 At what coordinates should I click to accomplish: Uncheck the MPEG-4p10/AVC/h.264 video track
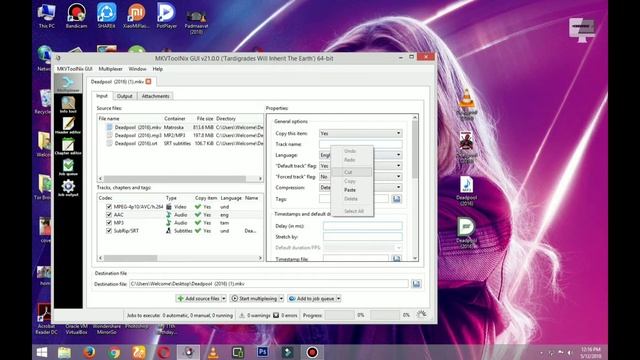point(109,207)
